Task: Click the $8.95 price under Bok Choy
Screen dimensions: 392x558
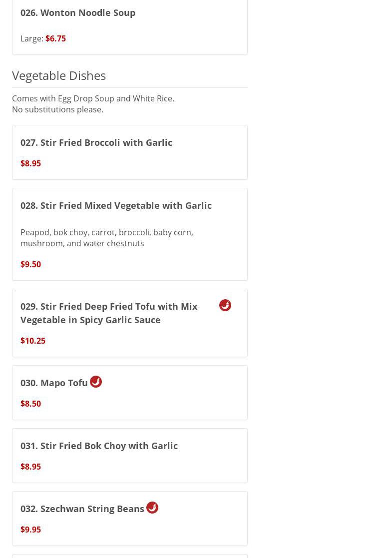Action: (30, 467)
